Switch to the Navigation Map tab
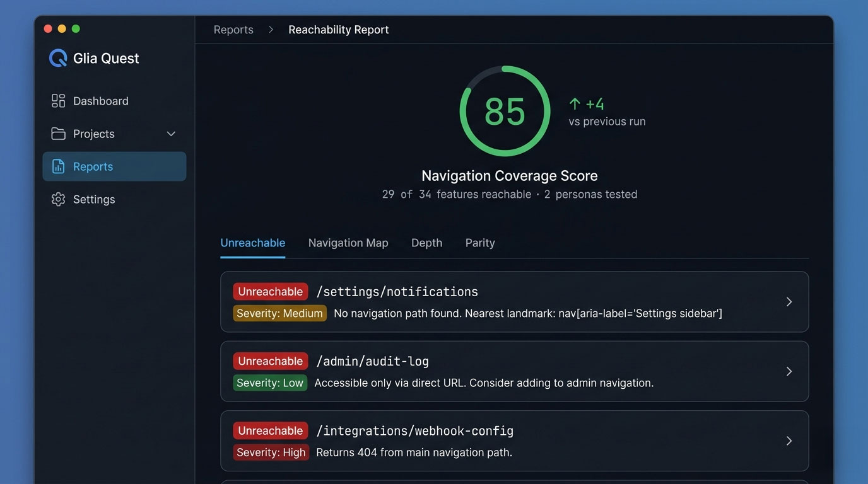The width and height of the screenshot is (868, 484). pos(348,243)
